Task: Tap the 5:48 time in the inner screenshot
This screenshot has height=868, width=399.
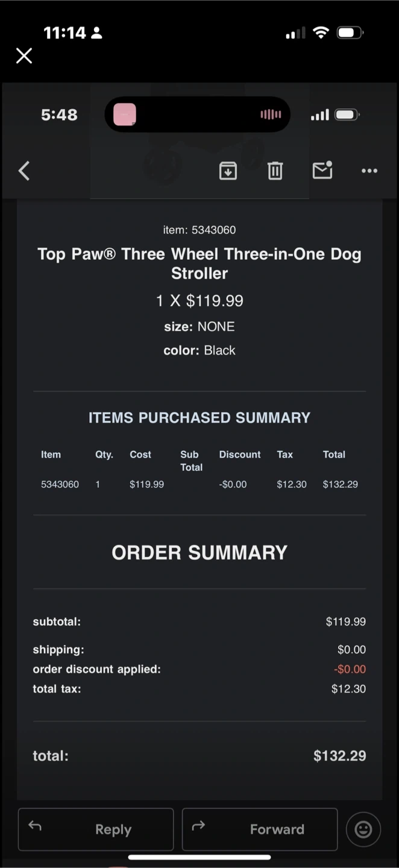Action: [59, 115]
